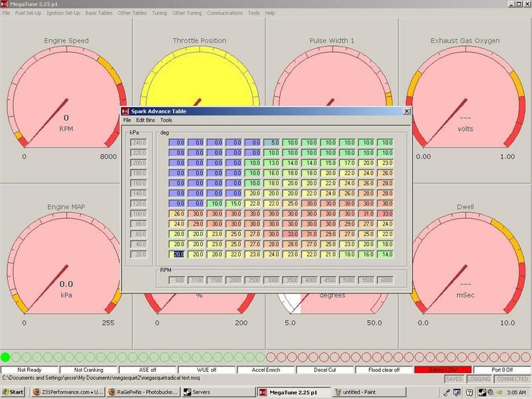Select the 13.0 cell in the spark table
Image resolution: width=532 pixels, height=399 pixels.
point(272,162)
